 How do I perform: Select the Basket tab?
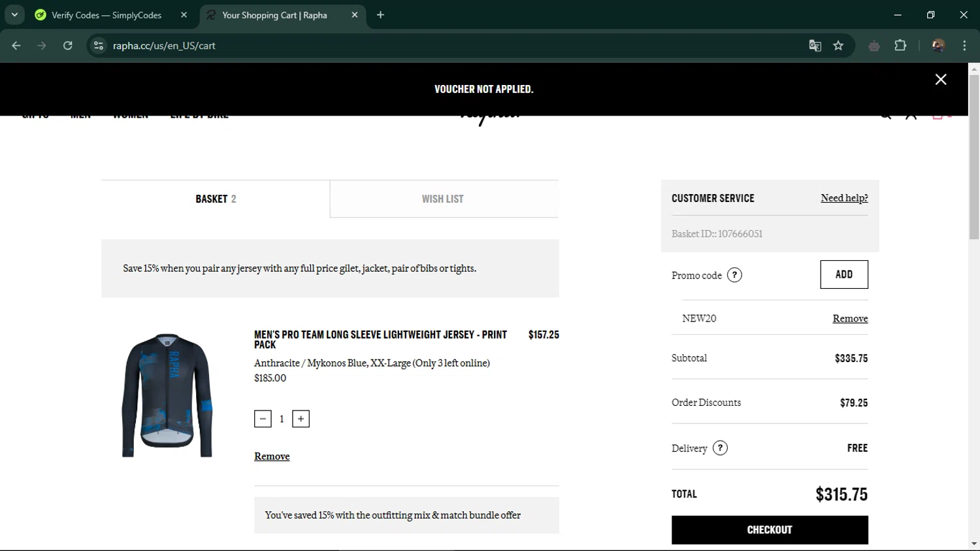[216, 199]
